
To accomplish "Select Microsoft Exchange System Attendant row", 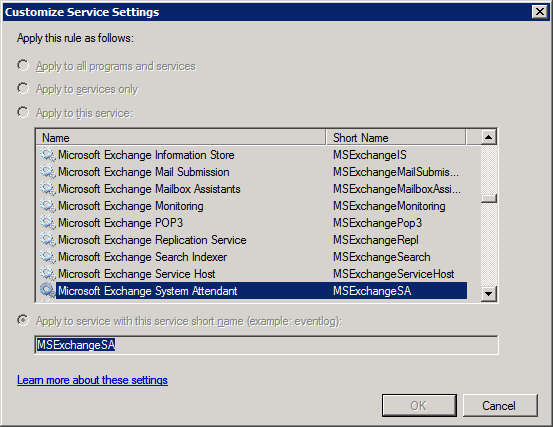I will click(x=252, y=291).
